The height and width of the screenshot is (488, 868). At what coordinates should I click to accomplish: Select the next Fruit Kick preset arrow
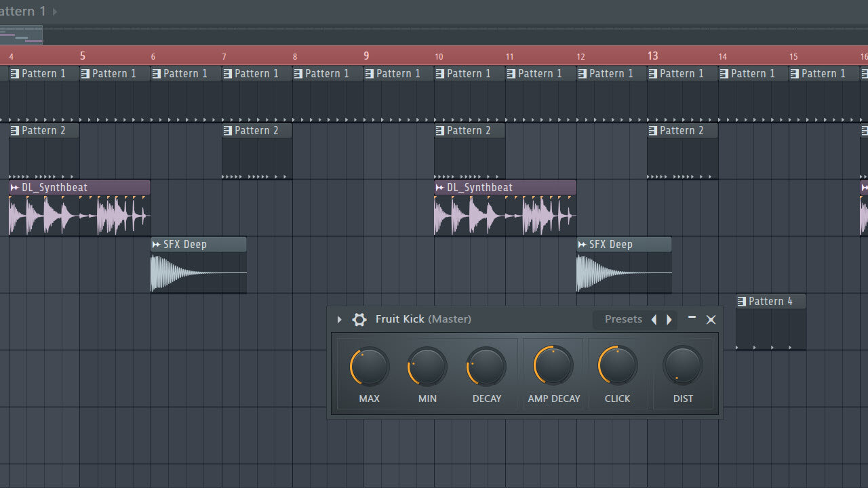pyautogui.click(x=669, y=320)
